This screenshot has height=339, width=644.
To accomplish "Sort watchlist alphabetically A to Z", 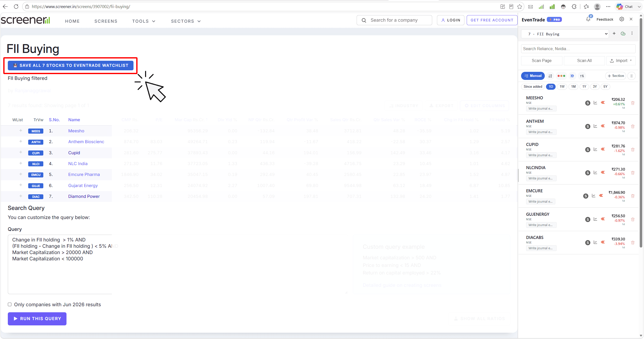I will 550,76.
